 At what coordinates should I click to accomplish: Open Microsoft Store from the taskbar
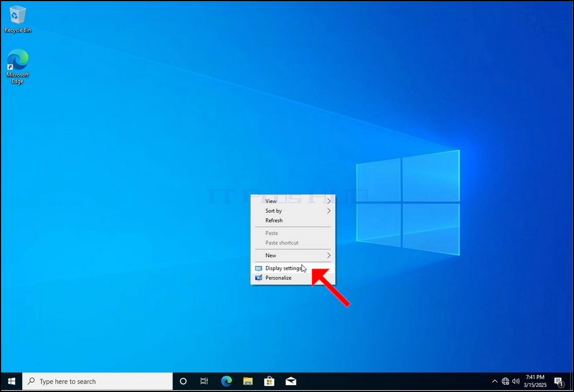coord(270,381)
